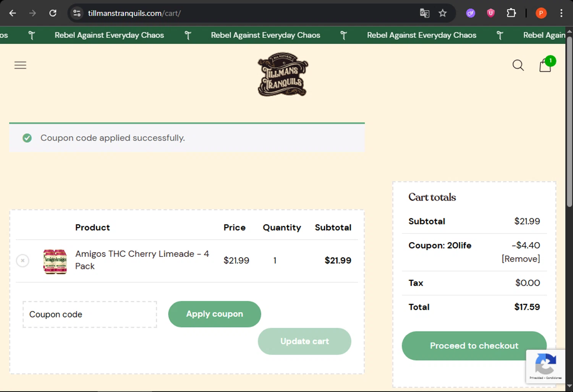This screenshot has height=392, width=573.
Task: Click the Total amount $17.59
Action: coord(527,307)
